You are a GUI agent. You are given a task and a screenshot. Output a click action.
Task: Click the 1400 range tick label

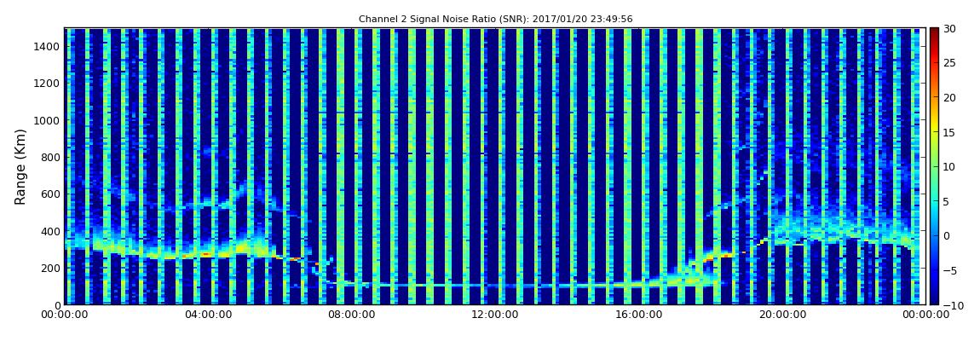48,46
